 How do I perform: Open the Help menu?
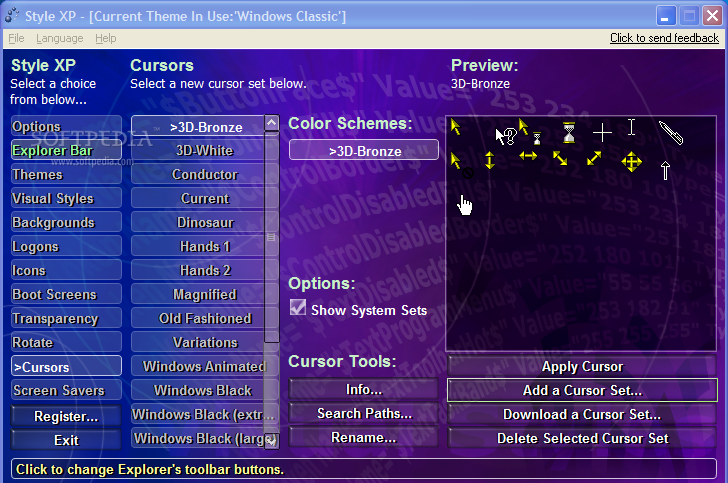point(106,38)
